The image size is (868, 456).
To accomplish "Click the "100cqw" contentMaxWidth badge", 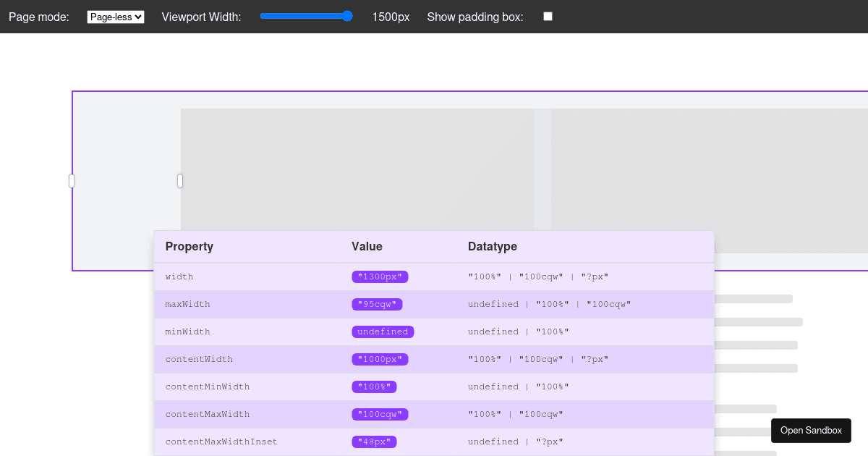I will coord(380,414).
